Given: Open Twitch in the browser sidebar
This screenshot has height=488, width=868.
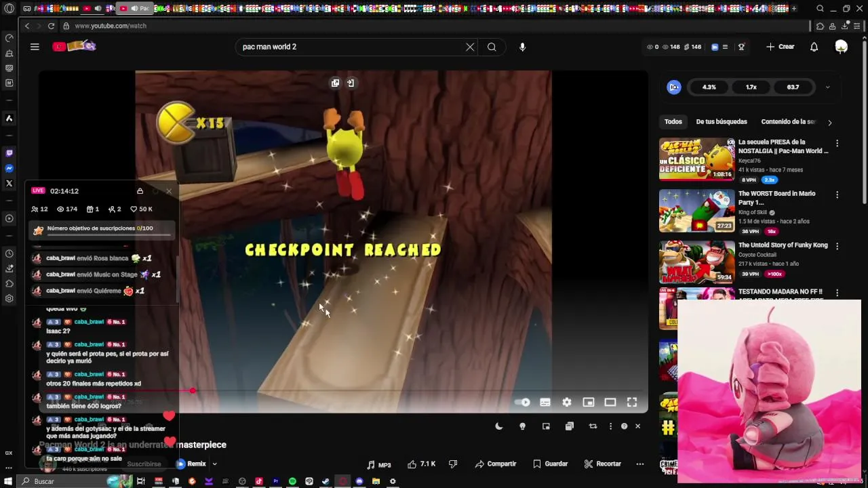Looking at the screenshot, I should 9,153.
